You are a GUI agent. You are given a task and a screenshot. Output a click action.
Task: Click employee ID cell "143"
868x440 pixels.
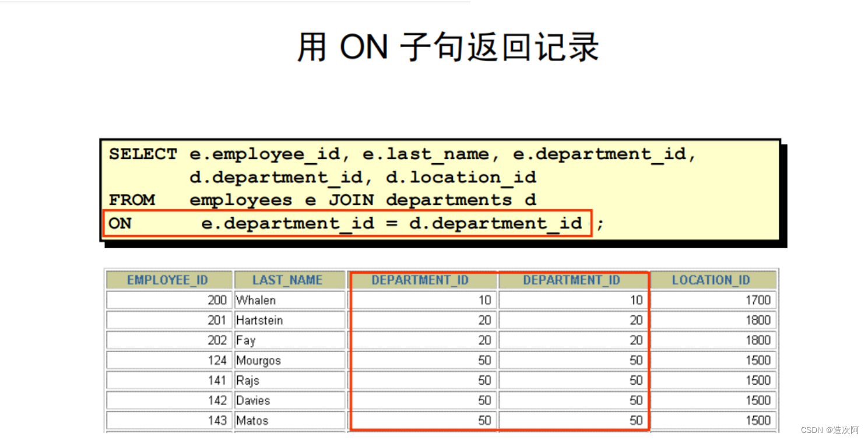168,420
